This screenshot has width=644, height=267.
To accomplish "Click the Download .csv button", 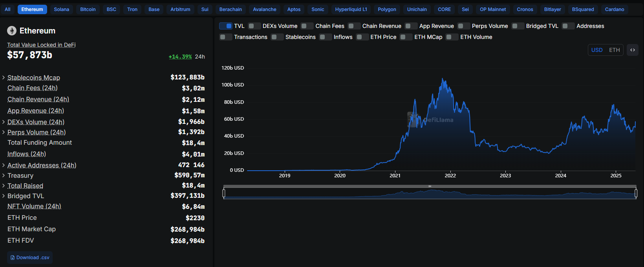I will click(x=30, y=258).
